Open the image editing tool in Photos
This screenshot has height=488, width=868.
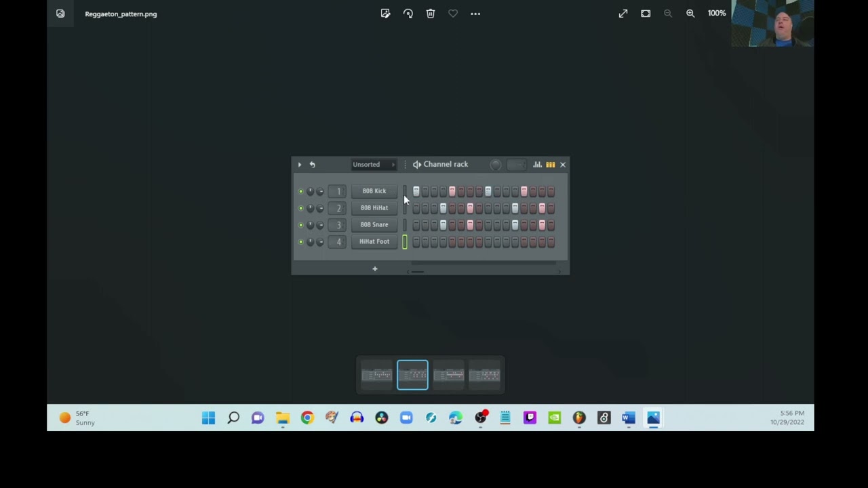pos(385,14)
